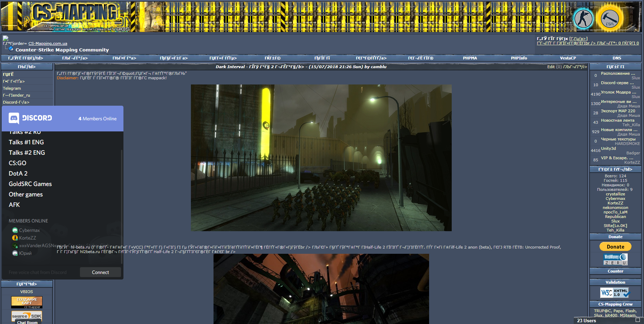644x324 pixels.
Task: Open the Discord-серве forum topic
Action: point(617,83)
